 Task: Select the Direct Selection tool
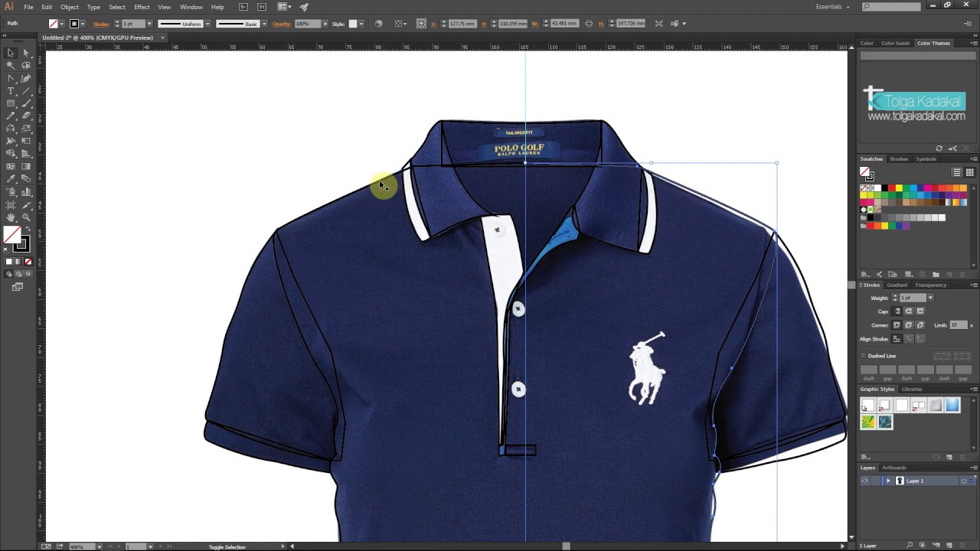tap(26, 53)
